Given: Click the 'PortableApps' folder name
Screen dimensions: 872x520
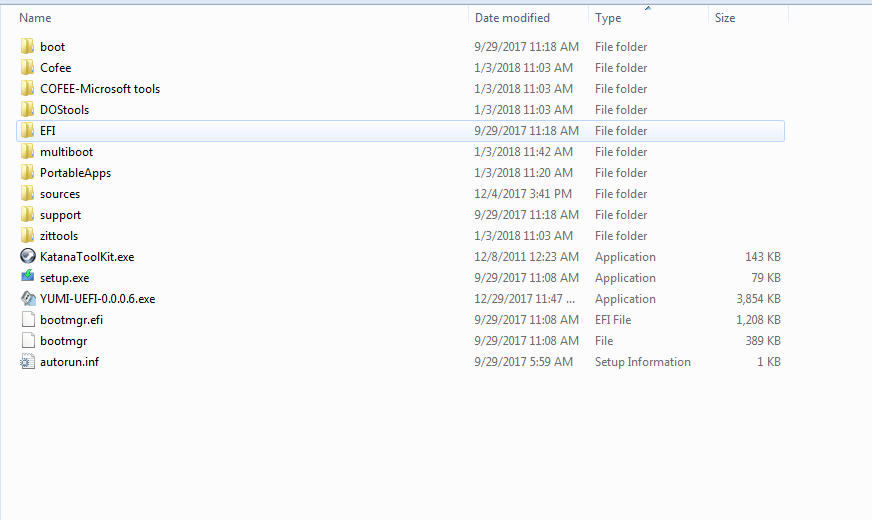Looking at the screenshot, I should 76,173.
